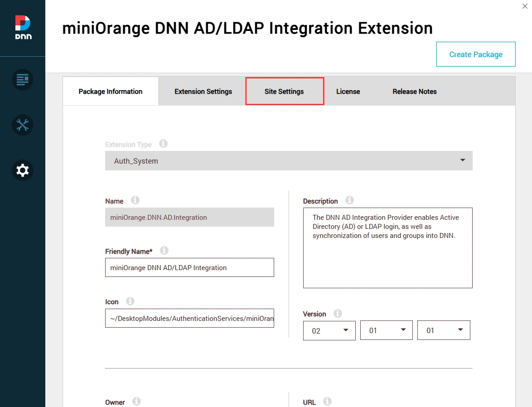
Task: Show info tooltip next to Friendly Name
Action: 164,251
